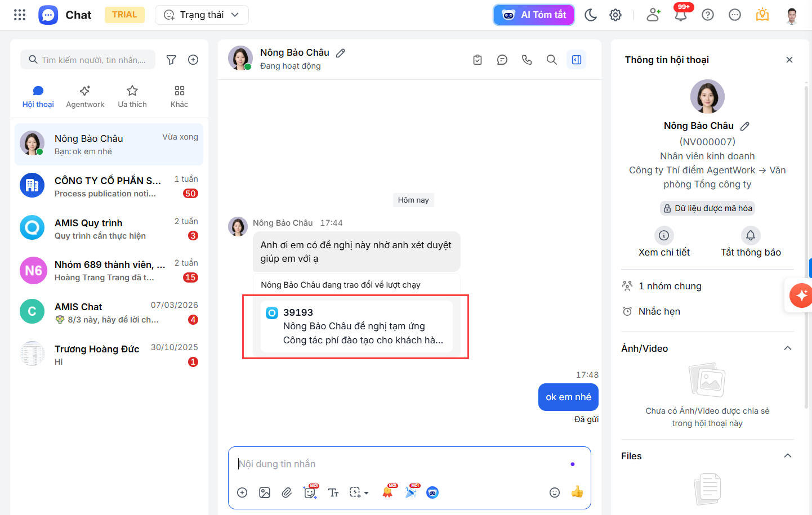Open notifications bell with 99+ badge

tap(681, 15)
